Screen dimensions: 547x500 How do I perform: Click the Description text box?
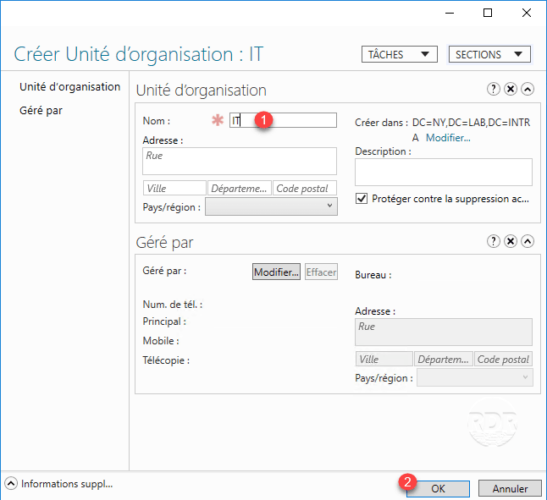click(444, 172)
